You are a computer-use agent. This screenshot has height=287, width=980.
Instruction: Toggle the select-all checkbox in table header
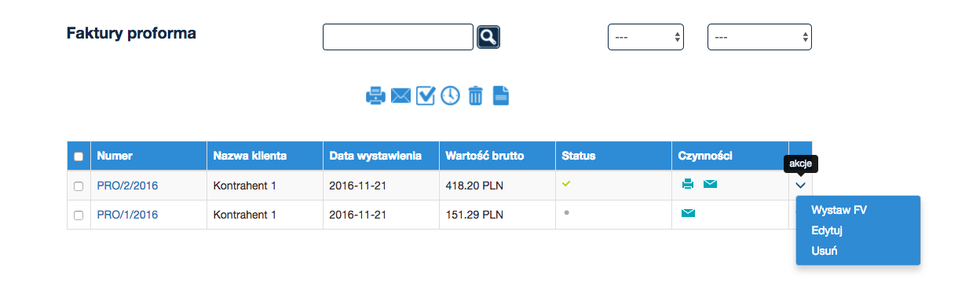click(x=79, y=156)
